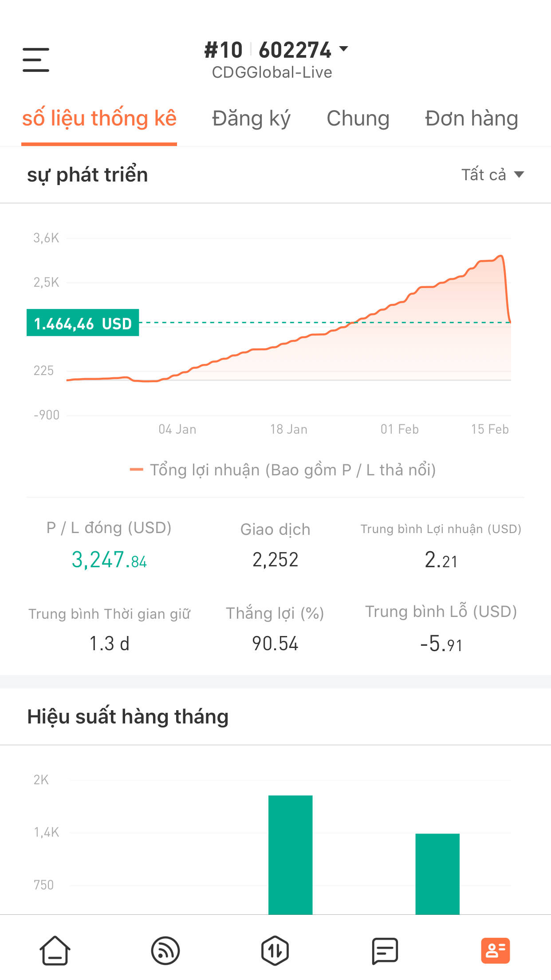Open the hamburger menu icon
This screenshot has width=551, height=980.
(x=36, y=60)
